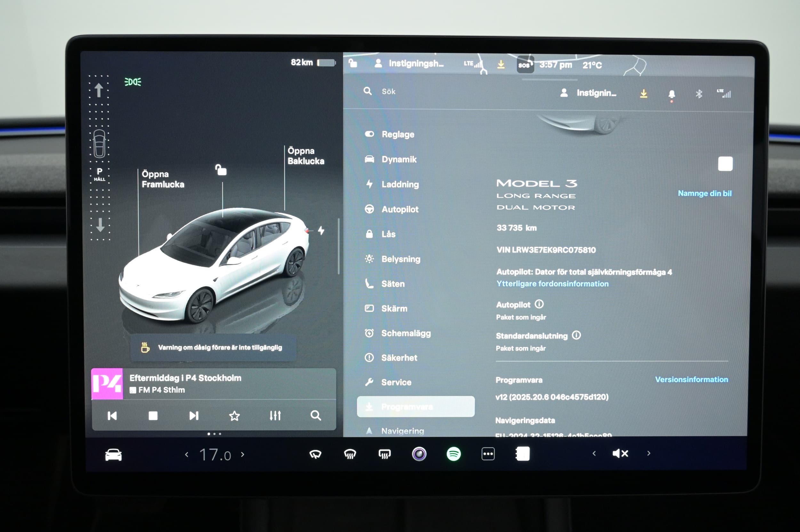Skip to previous radio station
This screenshot has width=800, height=532.
(x=112, y=416)
